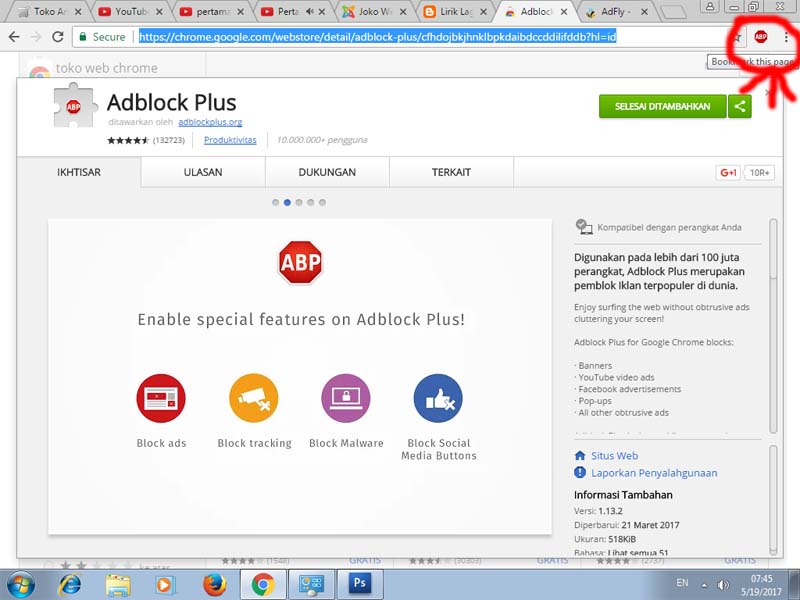Screen dimensions: 800x600
Task: Open the DUKUNGAN tab
Action: tap(327, 172)
